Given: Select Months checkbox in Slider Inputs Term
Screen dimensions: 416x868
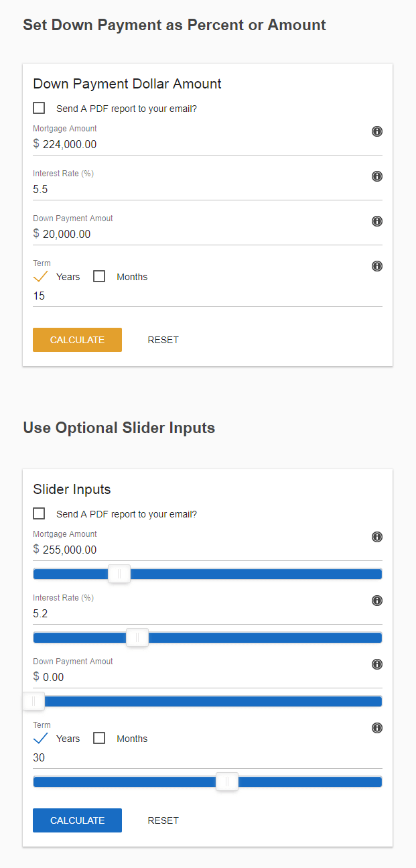Looking at the screenshot, I should point(99,738).
